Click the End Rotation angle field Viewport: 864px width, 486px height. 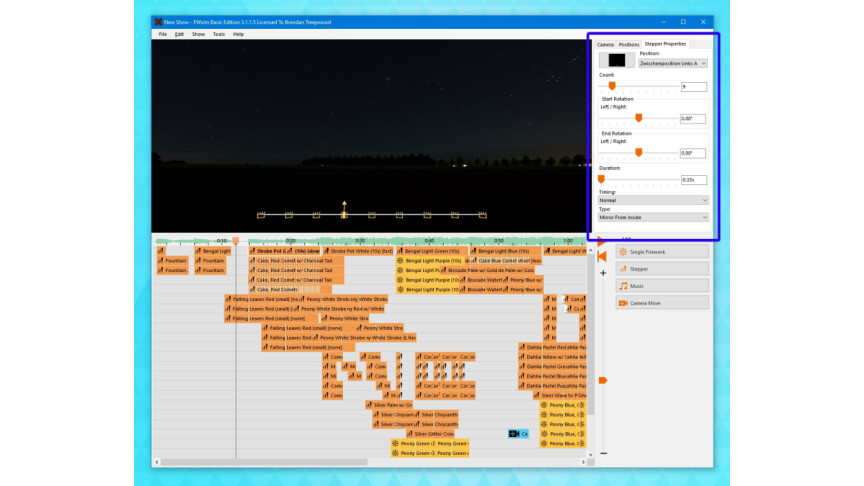(693, 153)
